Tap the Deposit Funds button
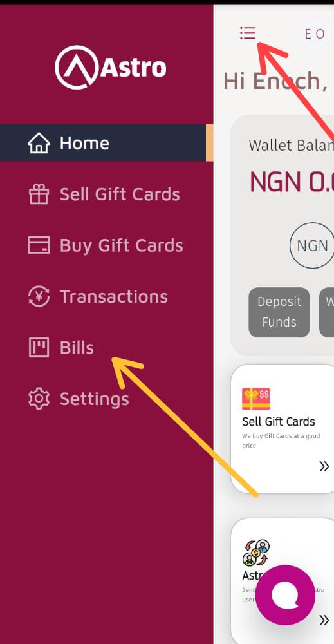Viewport: 334px width, 644px height. 279,312
